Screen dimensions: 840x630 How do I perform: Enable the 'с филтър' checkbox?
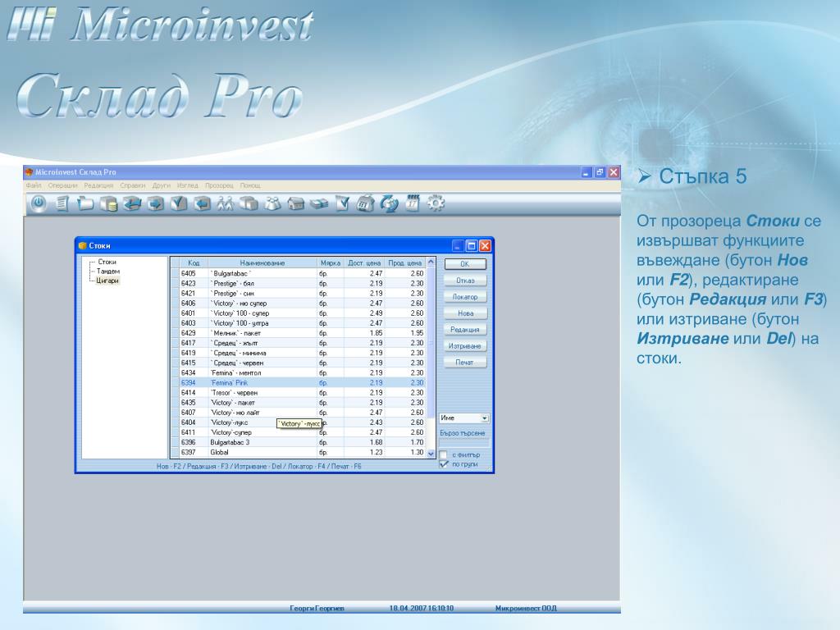click(x=443, y=454)
